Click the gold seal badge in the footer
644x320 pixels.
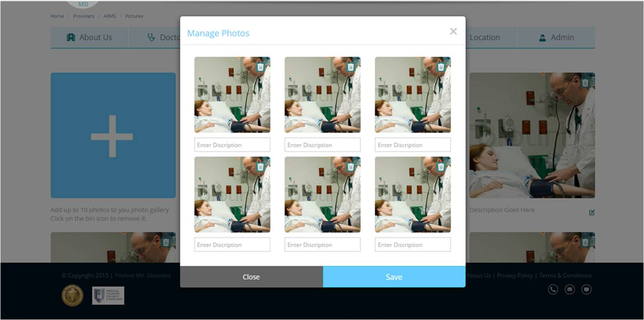tap(73, 296)
